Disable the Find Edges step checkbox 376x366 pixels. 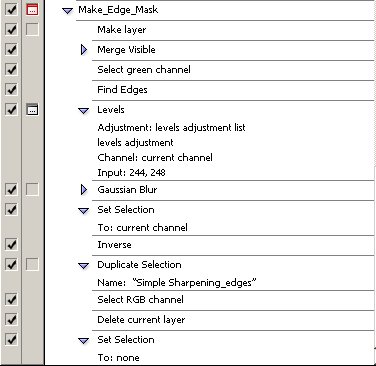pyautogui.click(x=11, y=90)
